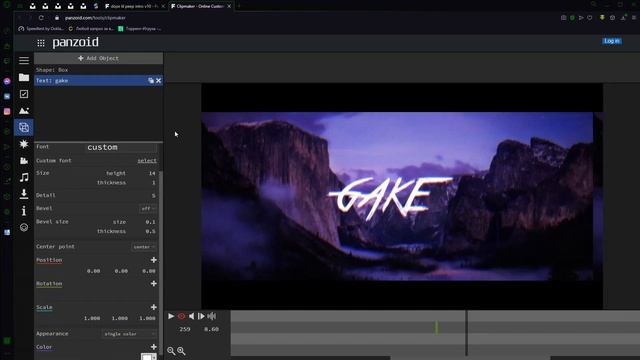This screenshot has height=360, width=640.
Task: Open the camera panel icon
Action: coord(24,161)
